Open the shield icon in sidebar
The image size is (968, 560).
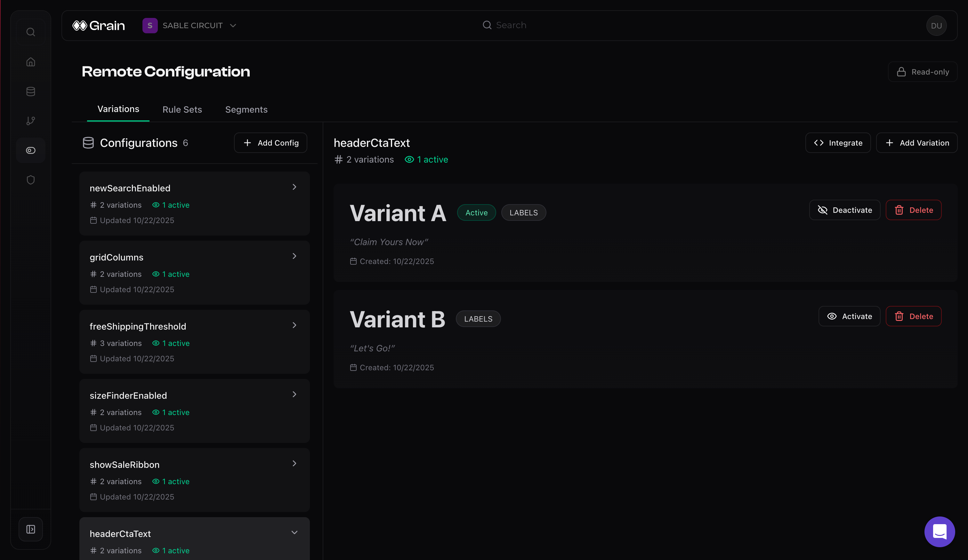coord(31,180)
